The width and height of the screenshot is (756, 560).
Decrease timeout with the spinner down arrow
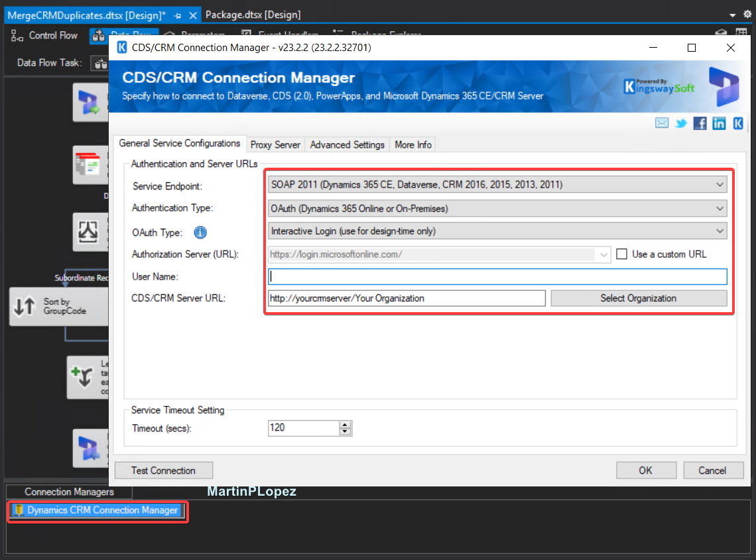coord(345,432)
